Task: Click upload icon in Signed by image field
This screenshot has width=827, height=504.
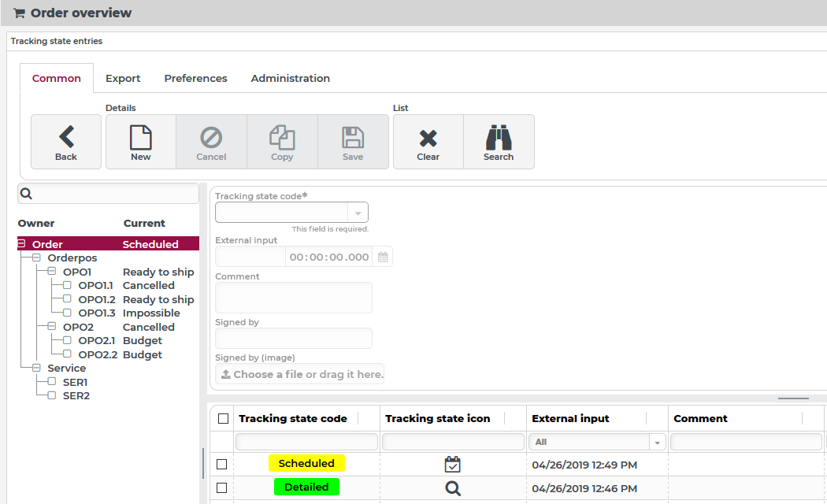Action: point(226,374)
